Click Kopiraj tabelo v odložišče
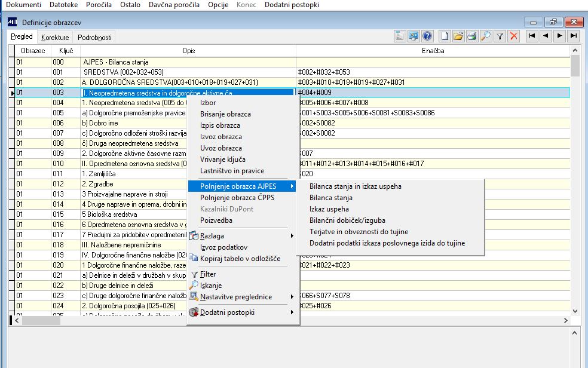Viewport: 588px width, 368px height. coord(240,259)
